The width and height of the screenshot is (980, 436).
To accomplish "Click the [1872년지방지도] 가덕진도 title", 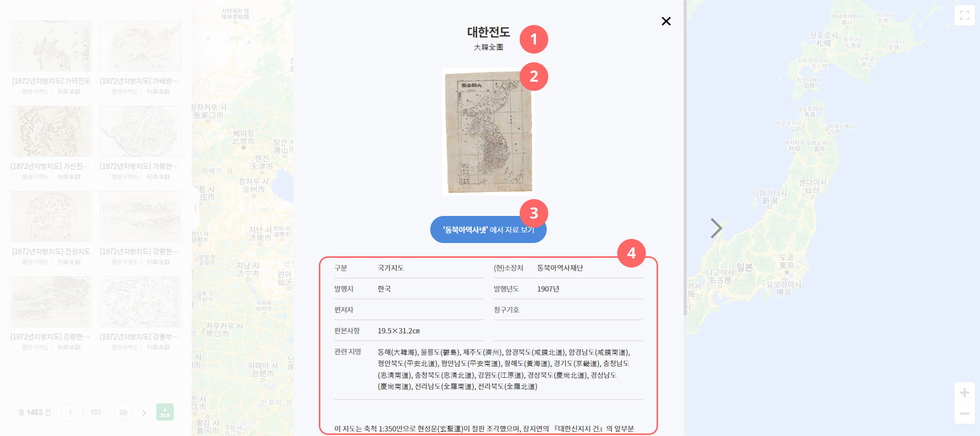I will [51, 81].
